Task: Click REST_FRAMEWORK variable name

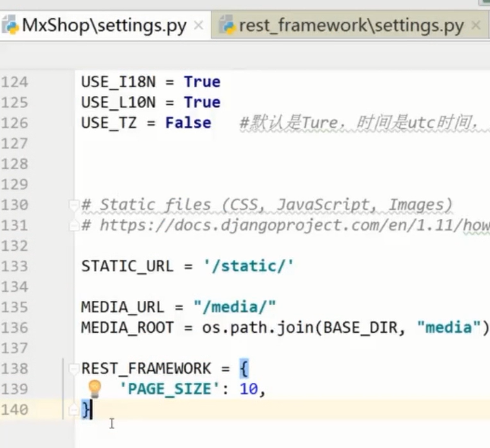Action: [x=146, y=368]
